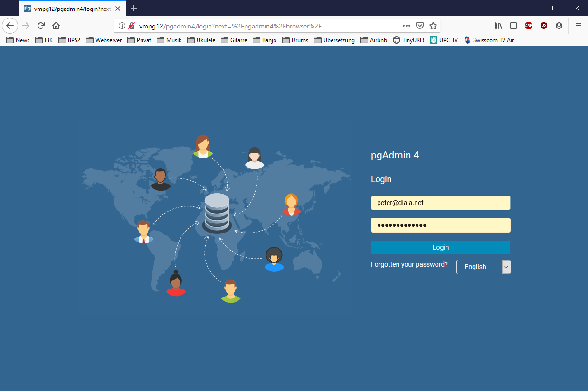Open the Library panel icon

498,26
